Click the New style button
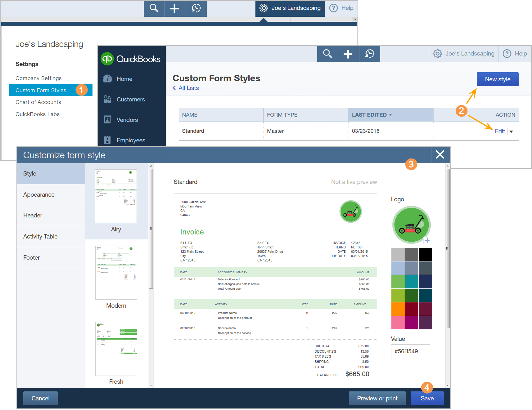This screenshot has width=532, height=410. (x=498, y=79)
